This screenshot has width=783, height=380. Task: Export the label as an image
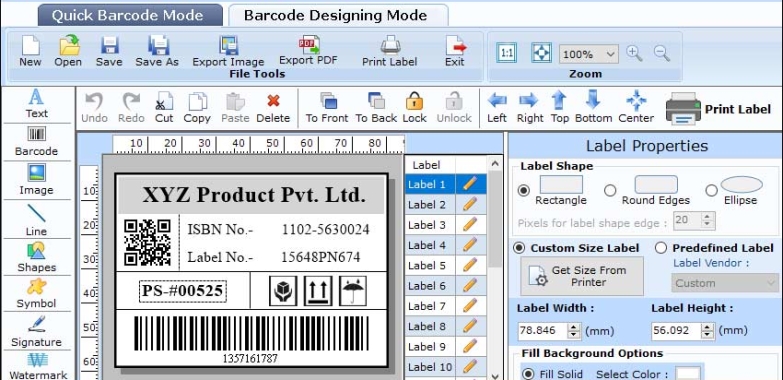[x=228, y=51]
